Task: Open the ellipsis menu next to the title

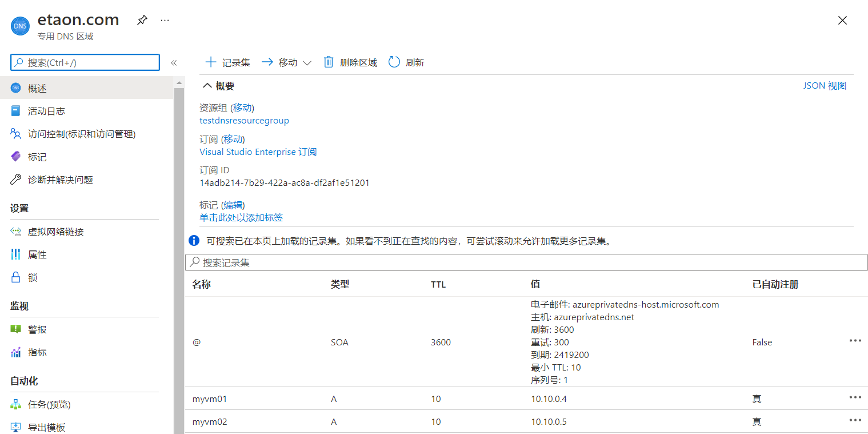Action: click(165, 20)
